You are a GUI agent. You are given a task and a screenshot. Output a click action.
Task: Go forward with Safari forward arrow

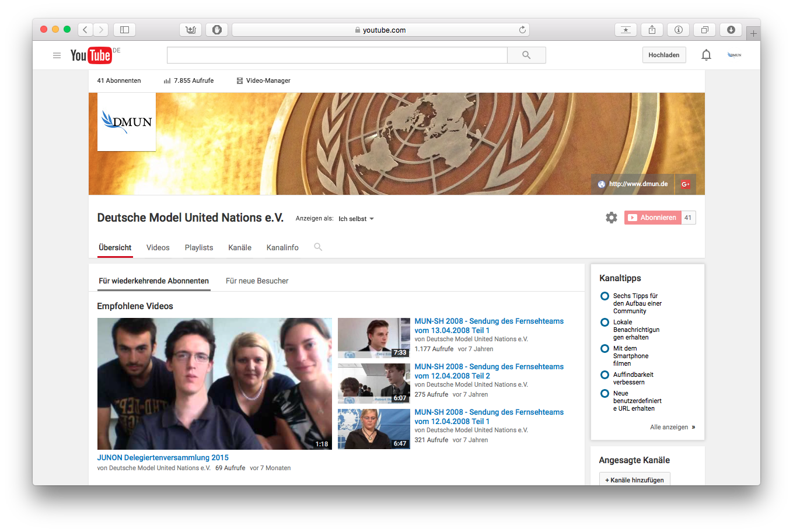(101, 30)
